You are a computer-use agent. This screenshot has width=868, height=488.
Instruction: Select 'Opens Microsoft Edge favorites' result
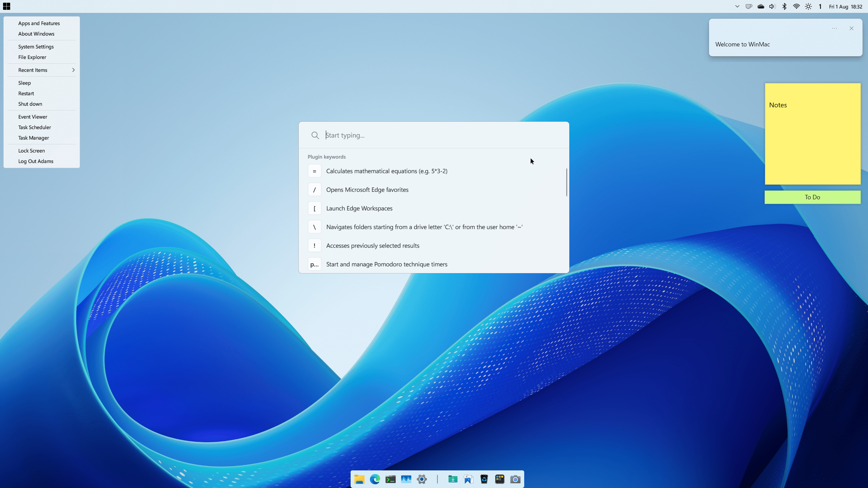434,190
